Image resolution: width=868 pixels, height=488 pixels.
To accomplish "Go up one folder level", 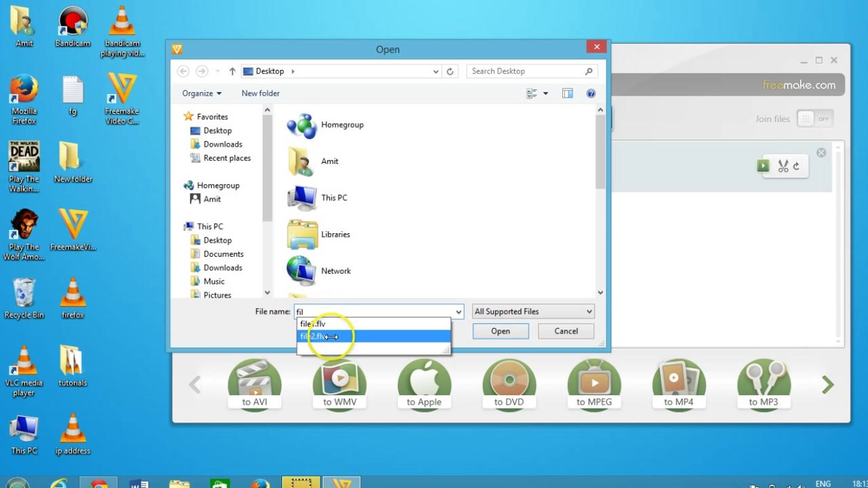I will (233, 71).
